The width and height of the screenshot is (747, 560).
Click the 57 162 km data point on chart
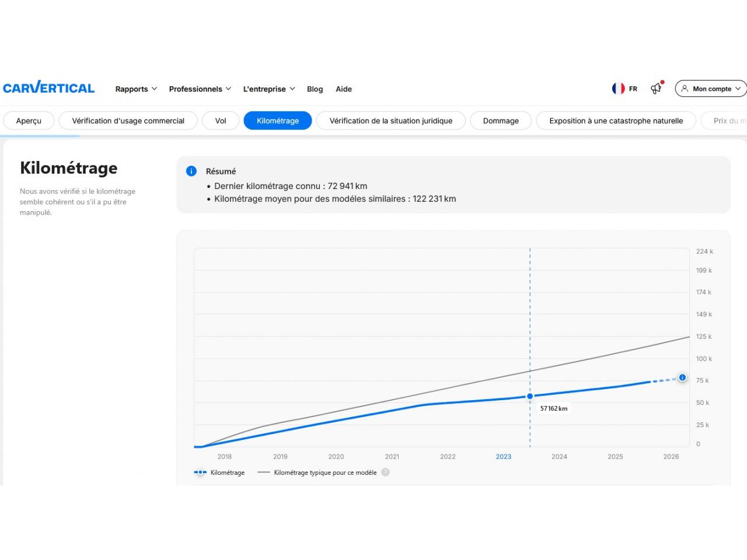530,396
